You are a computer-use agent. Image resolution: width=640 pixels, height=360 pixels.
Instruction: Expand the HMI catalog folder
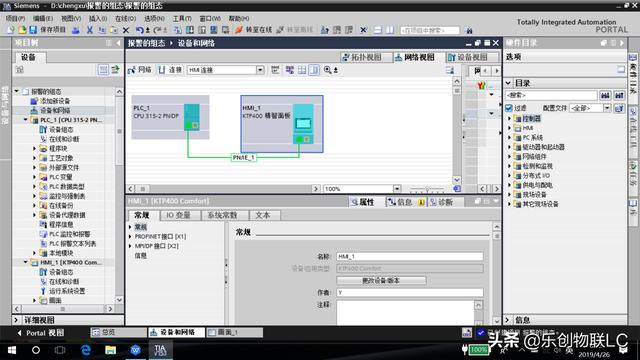[509, 128]
